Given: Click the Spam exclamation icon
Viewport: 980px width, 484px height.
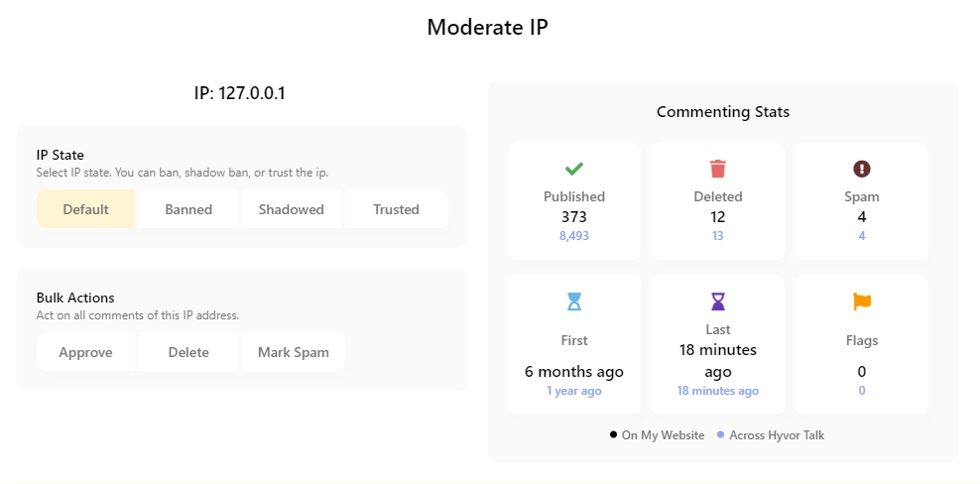Looking at the screenshot, I should point(861,169).
